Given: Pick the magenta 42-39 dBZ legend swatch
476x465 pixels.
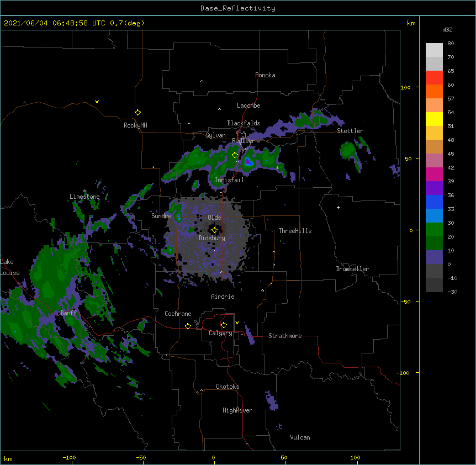Looking at the screenshot, I should (x=434, y=175).
